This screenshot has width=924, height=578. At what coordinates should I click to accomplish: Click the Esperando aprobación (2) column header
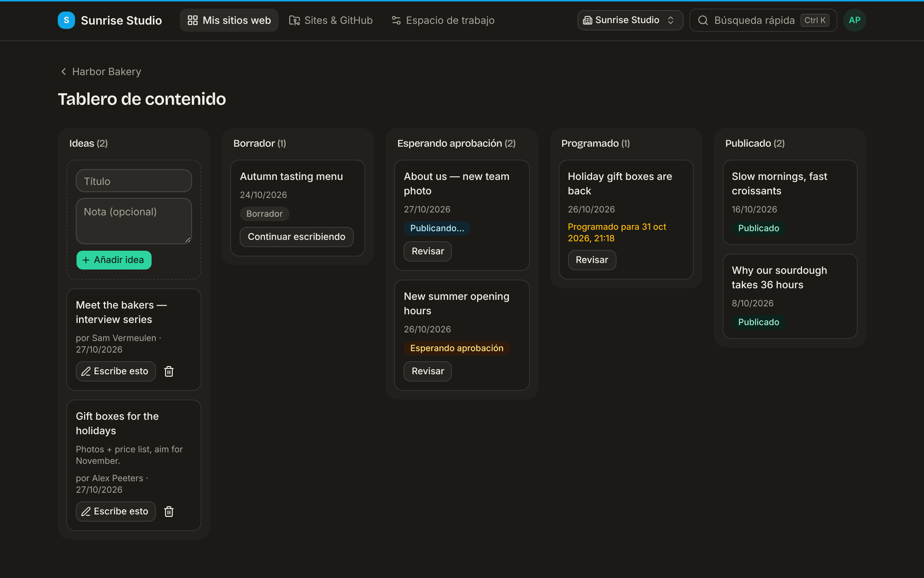click(456, 143)
